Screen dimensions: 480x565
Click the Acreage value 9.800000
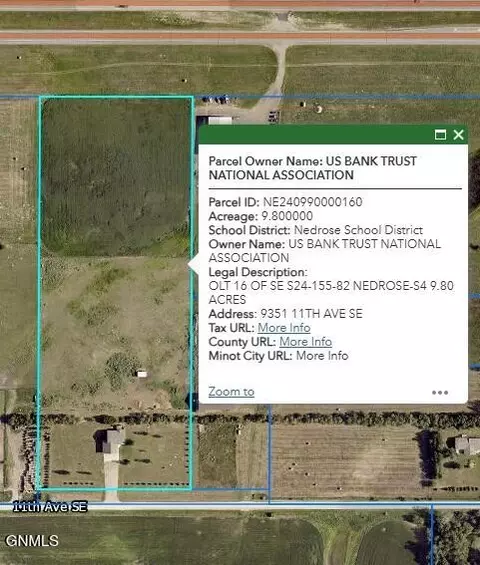[287, 216]
